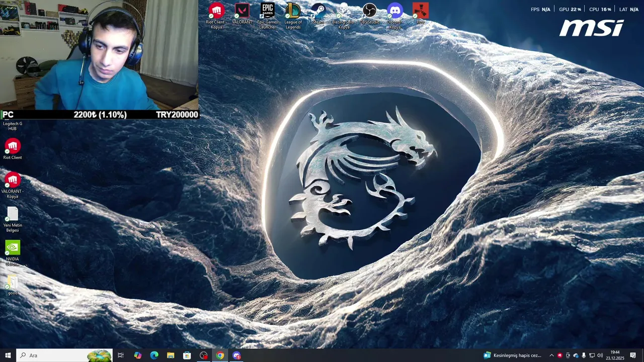The image size is (644, 362).
Task: Open the volume speaker tray icon
Action: coord(600,355)
